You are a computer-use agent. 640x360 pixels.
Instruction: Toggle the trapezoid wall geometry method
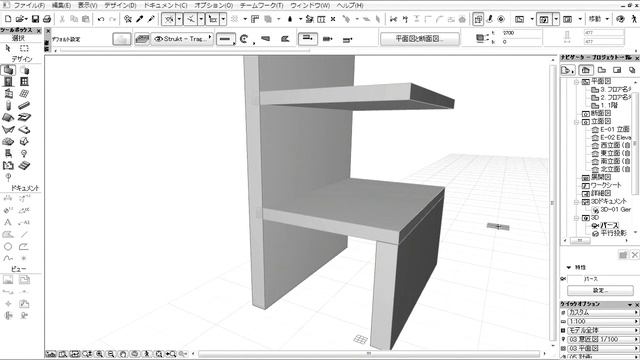point(265,39)
